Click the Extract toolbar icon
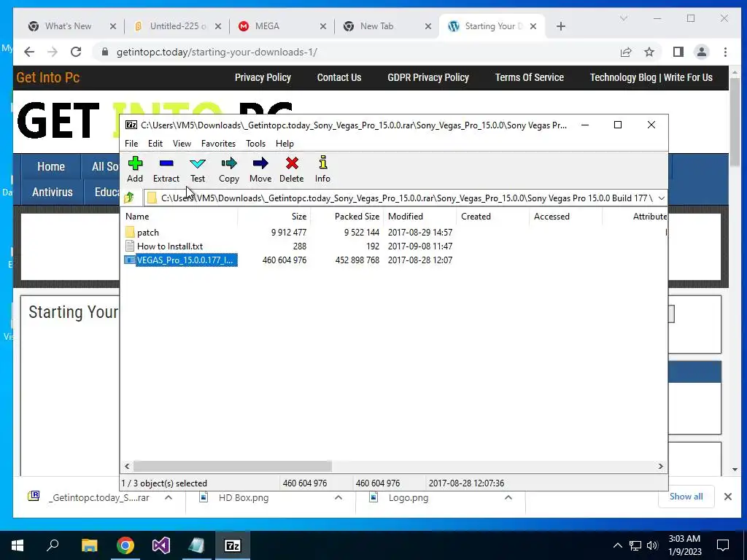 click(x=166, y=169)
